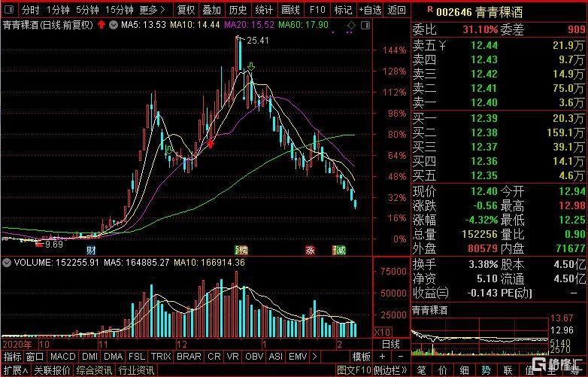Click the X10 volume scale label
This screenshot has width=588, height=377.
pos(383,332)
